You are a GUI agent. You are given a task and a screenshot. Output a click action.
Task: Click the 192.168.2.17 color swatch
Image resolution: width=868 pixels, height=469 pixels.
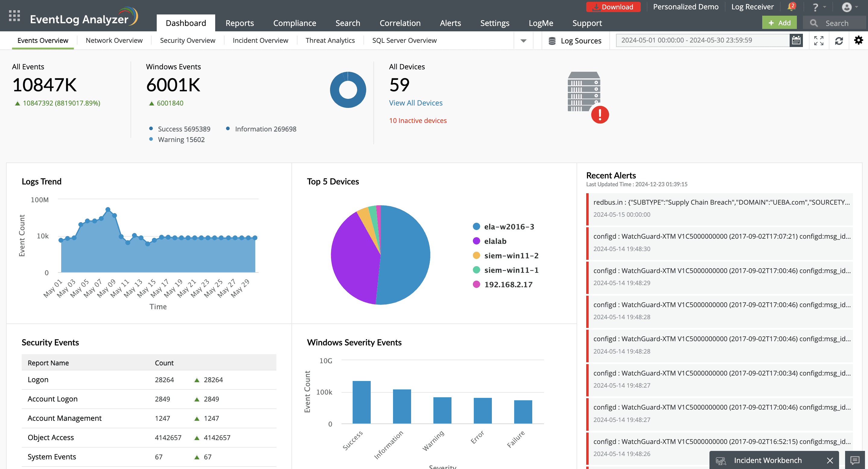[476, 284]
